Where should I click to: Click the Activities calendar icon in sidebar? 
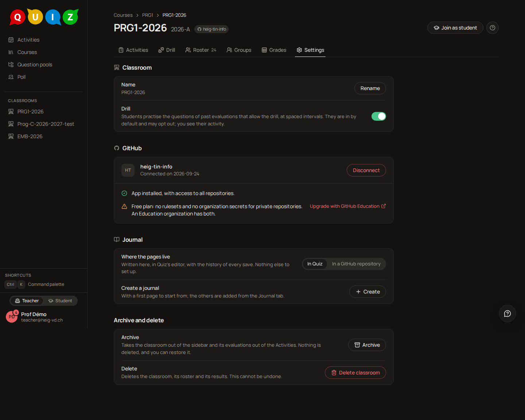pyautogui.click(x=11, y=40)
